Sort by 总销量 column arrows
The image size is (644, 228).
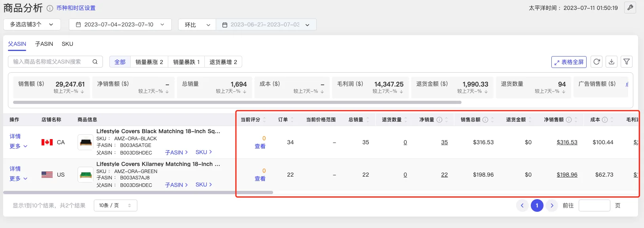click(x=368, y=120)
